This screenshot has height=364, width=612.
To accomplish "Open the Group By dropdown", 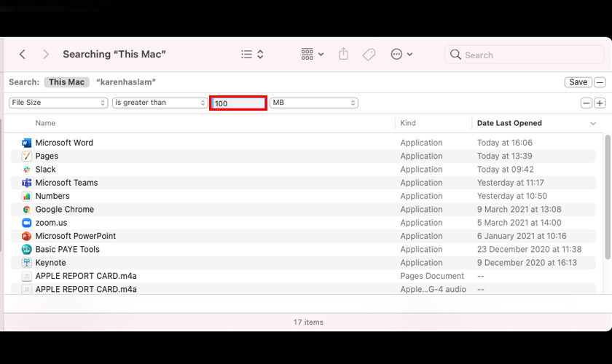I will coord(312,55).
